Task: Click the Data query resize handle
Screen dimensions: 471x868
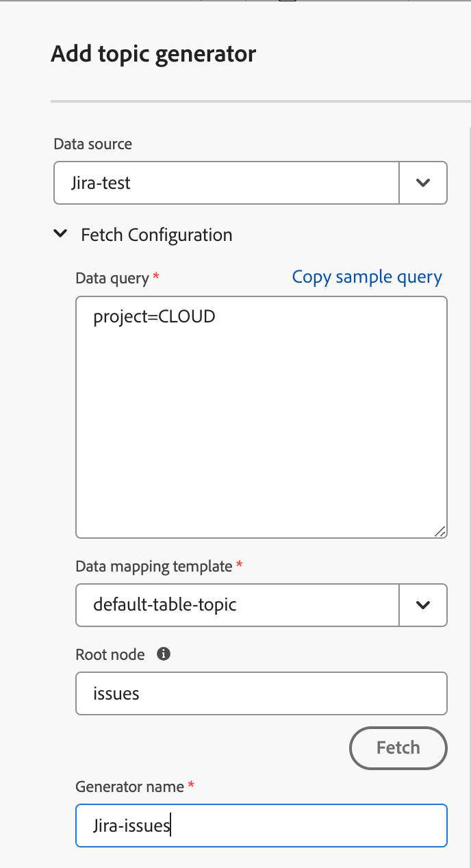Action: click(x=440, y=531)
